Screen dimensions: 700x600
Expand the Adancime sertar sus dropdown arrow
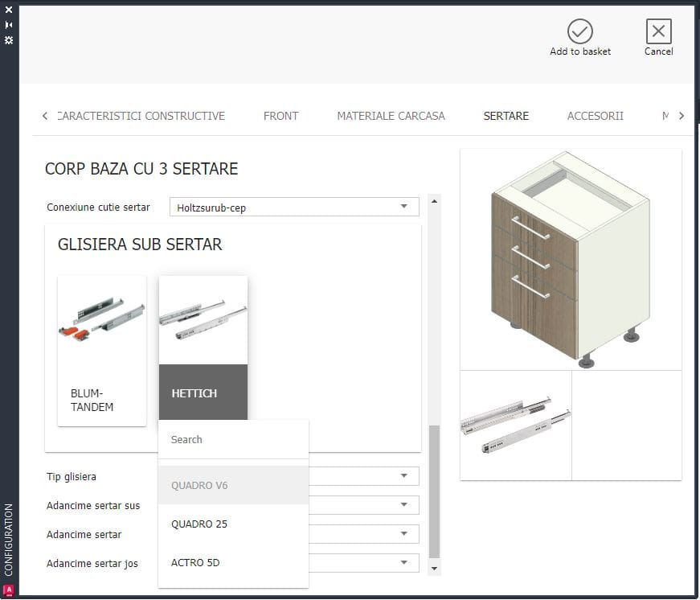pyautogui.click(x=404, y=505)
